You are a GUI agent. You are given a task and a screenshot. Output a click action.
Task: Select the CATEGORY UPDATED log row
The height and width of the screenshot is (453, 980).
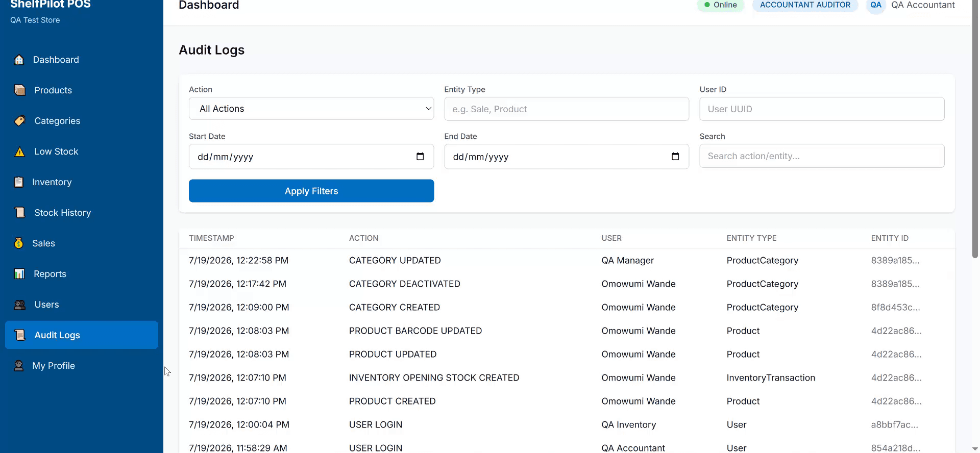tap(567, 260)
